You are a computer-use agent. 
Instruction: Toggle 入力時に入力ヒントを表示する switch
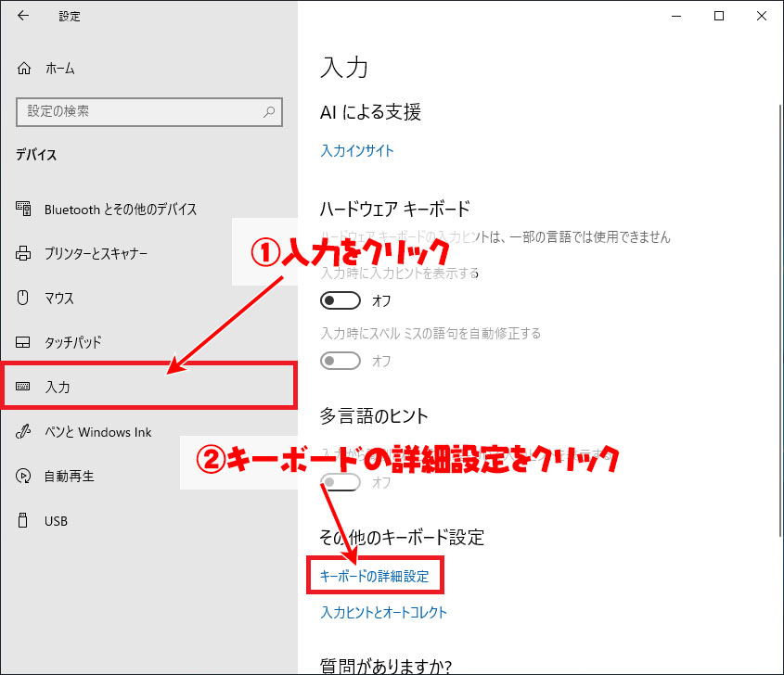pos(340,300)
